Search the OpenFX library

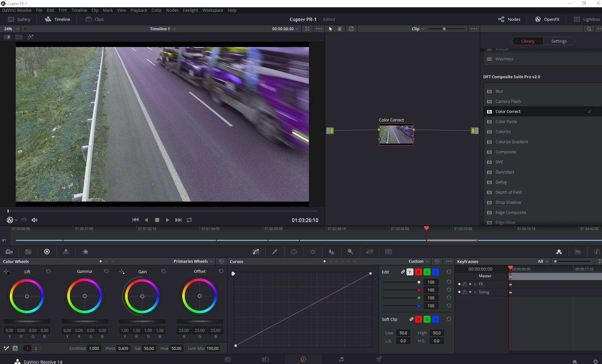[589, 29]
